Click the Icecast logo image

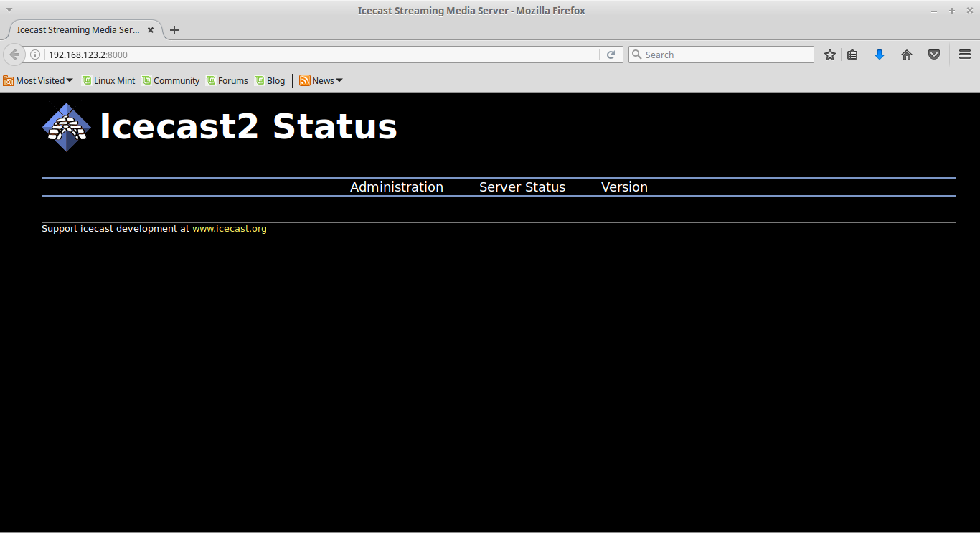[x=67, y=127]
